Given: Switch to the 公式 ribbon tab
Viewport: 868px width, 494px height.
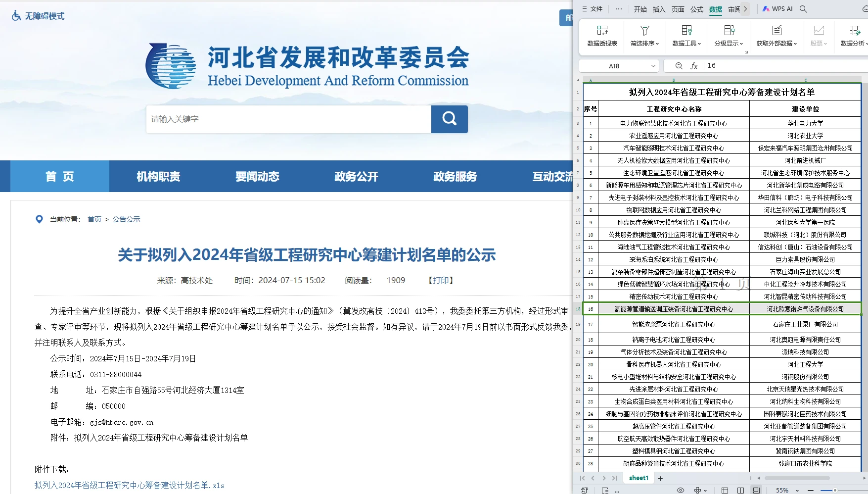Looking at the screenshot, I should pyautogui.click(x=696, y=9).
